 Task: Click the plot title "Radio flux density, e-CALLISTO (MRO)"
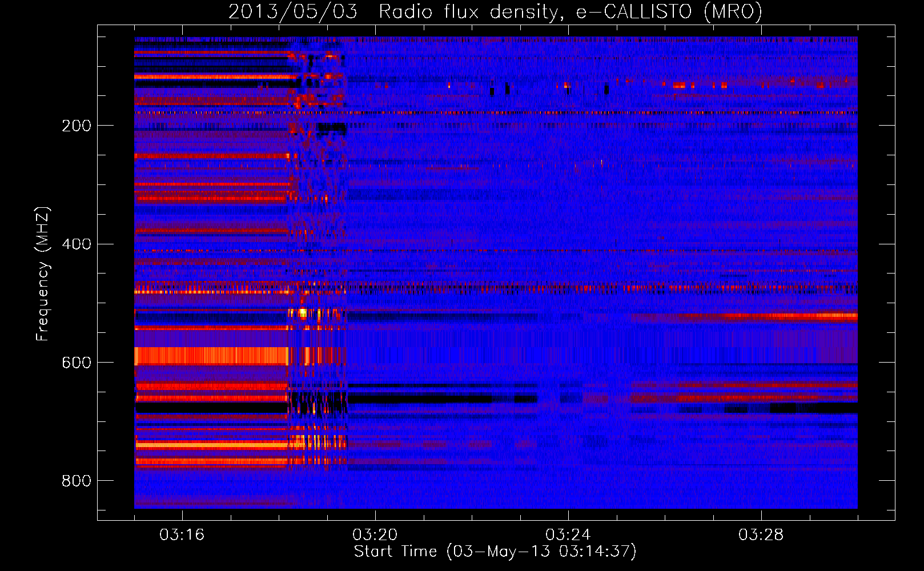pyautogui.click(x=571, y=11)
